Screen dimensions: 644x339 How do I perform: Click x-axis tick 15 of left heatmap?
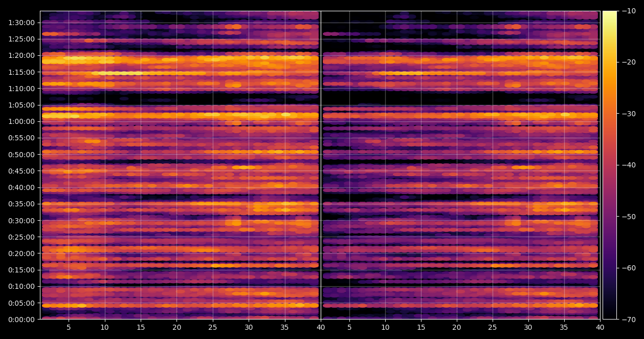pyautogui.click(x=141, y=328)
